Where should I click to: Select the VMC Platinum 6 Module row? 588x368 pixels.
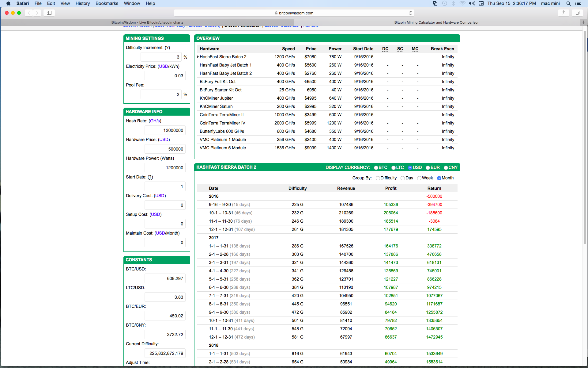327,148
